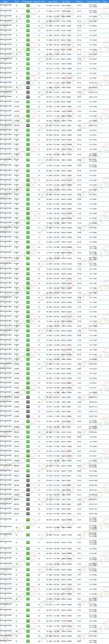Click diesel ON icon in OM 616.916 row
The height and width of the screenshot is (644, 109).
point(28,92)
